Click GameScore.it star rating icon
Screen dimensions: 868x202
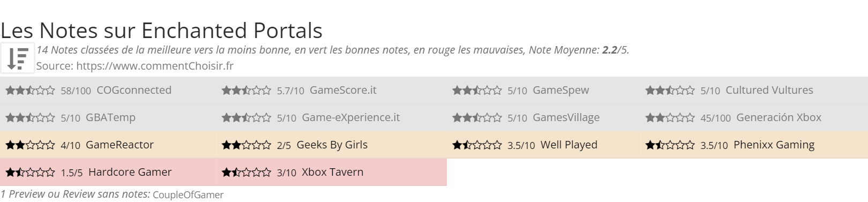(246, 91)
